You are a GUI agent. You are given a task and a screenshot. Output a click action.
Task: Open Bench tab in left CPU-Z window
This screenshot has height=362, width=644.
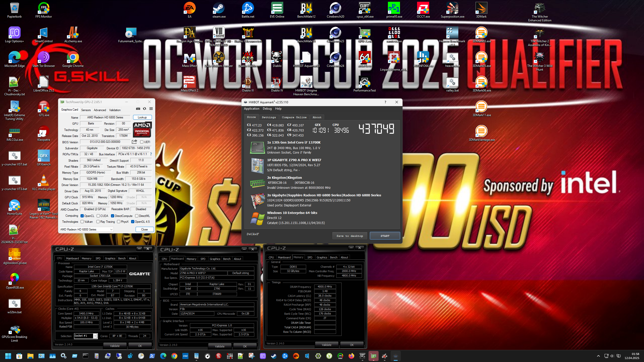pos(122,258)
